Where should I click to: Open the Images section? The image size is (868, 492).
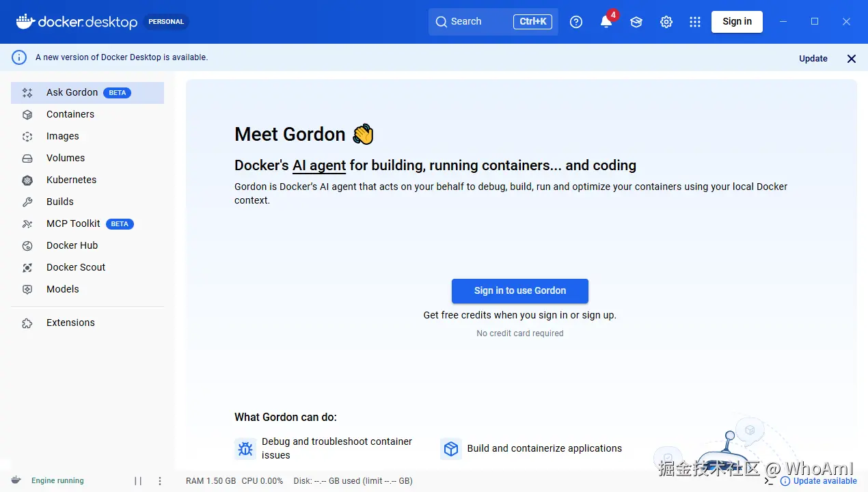(62, 136)
